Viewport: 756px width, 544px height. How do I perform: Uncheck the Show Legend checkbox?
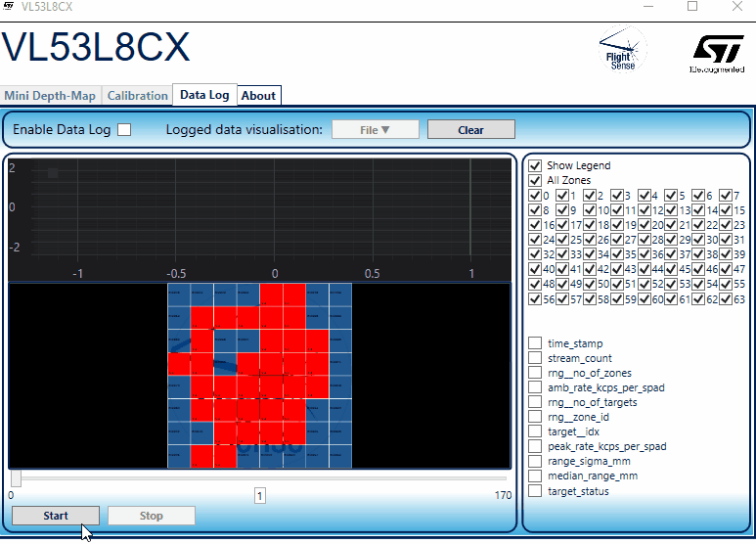coord(535,166)
